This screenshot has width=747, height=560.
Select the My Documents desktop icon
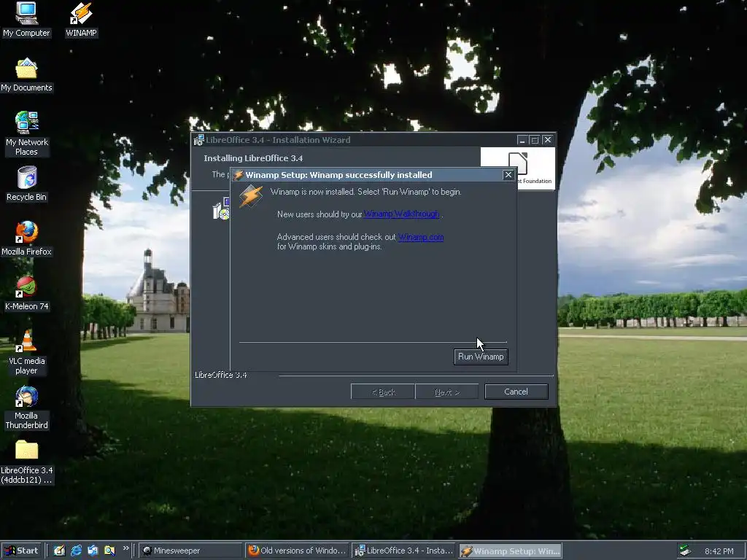point(26,75)
